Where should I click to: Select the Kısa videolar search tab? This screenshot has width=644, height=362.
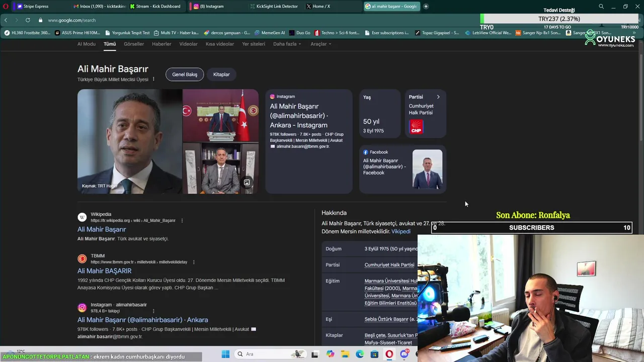220,44
